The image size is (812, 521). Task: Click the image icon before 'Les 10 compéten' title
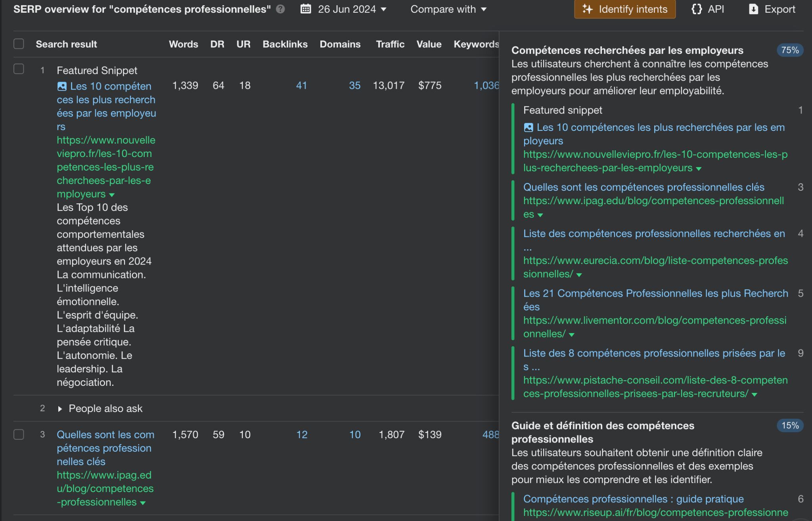62,86
